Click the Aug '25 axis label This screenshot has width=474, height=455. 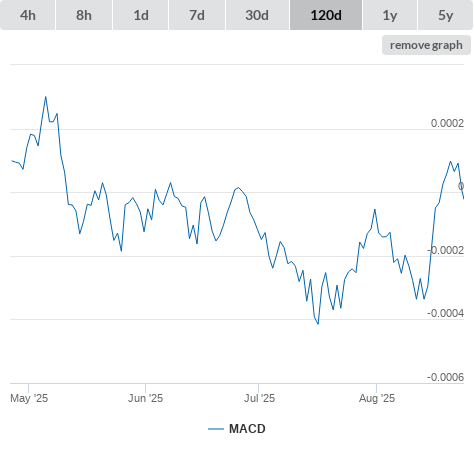(x=377, y=398)
